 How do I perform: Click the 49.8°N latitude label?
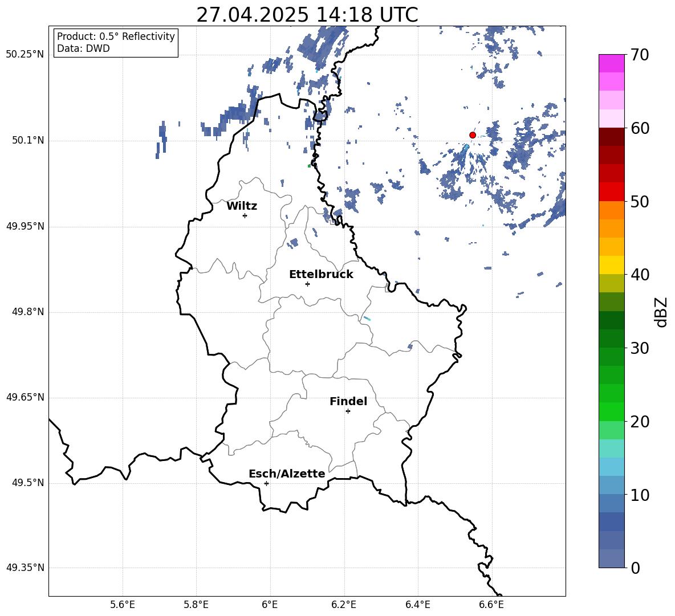[x=28, y=312]
